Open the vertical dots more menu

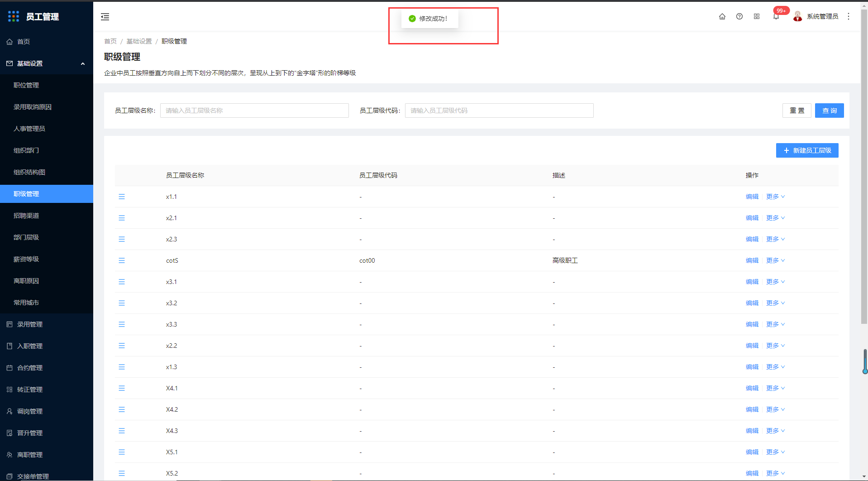point(849,16)
